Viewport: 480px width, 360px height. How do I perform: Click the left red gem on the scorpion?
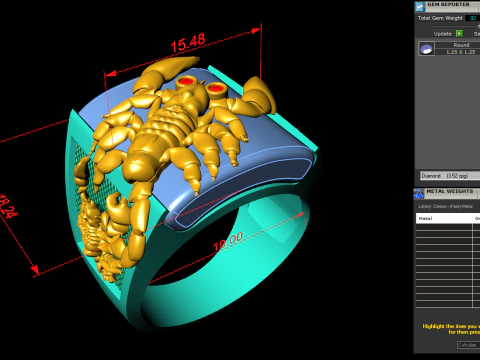pyautogui.click(x=186, y=81)
